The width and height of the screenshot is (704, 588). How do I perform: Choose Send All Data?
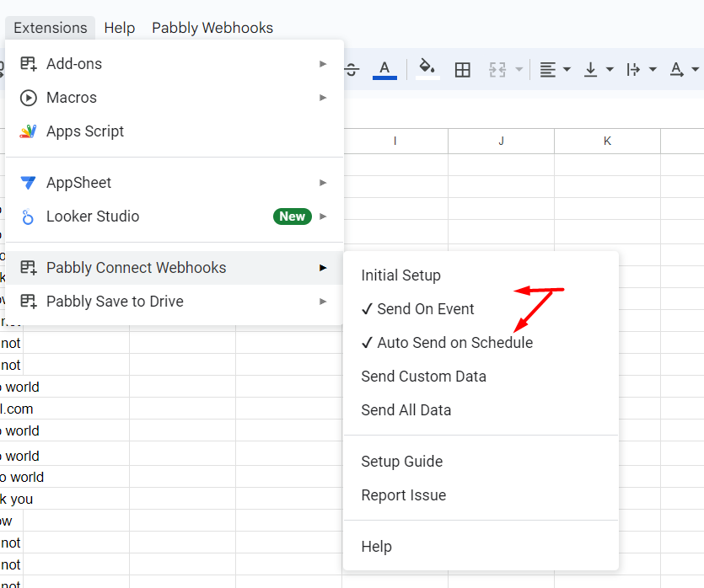coord(481,409)
